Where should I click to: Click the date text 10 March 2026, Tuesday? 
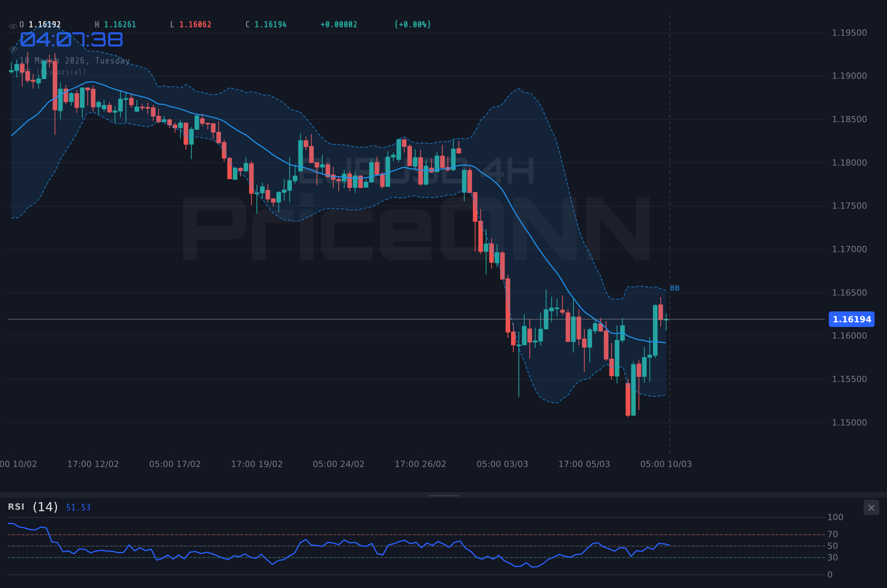click(x=75, y=61)
